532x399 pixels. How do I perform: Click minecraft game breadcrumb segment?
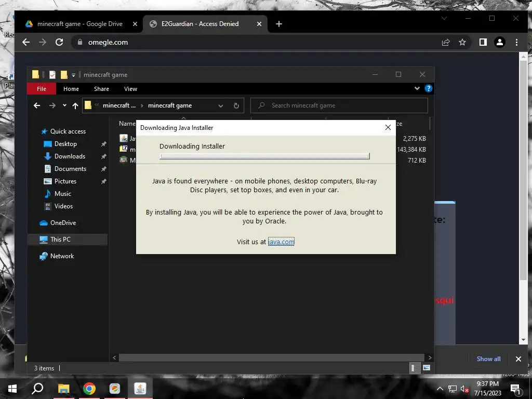pos(170,105)
